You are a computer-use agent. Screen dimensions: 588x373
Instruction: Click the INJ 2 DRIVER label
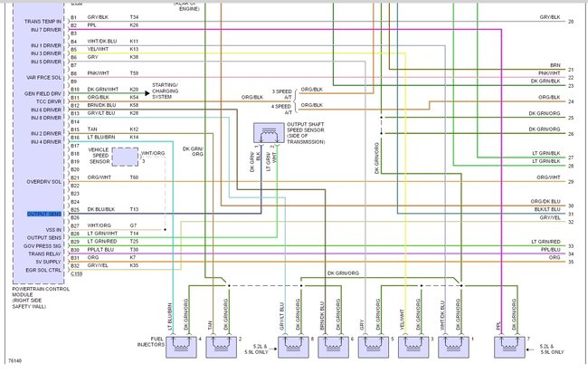[x=46, y=134]
